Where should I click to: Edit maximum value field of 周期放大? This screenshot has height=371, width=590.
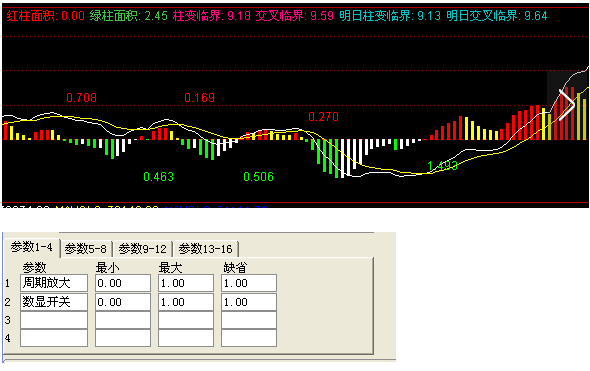[186, 283]
